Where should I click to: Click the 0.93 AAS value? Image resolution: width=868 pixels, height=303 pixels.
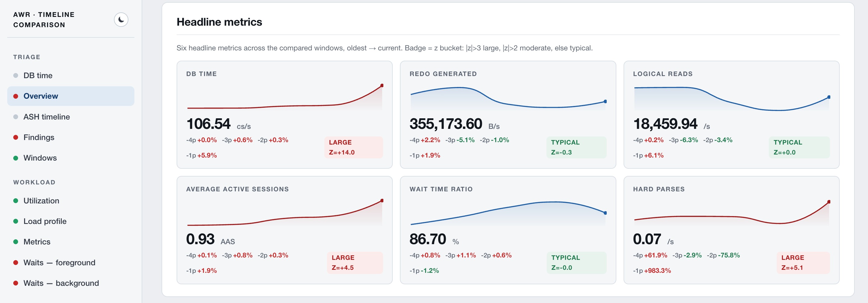tap(200, 239)
